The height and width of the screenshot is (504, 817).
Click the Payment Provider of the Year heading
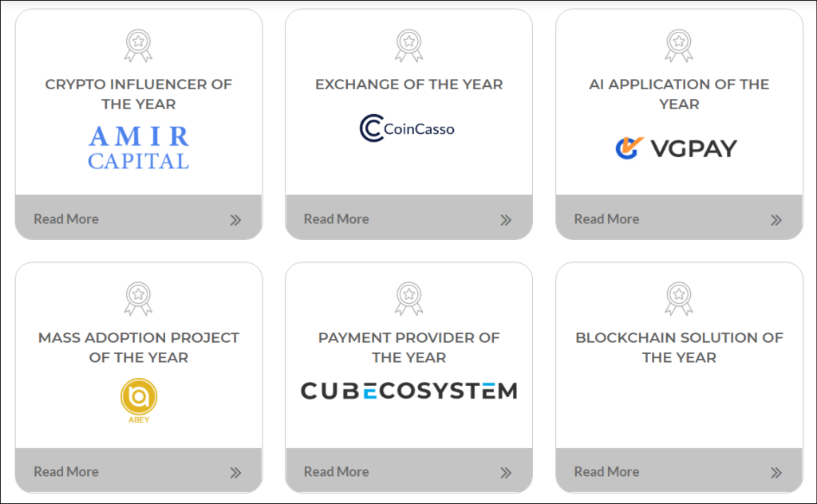[x=409, y=347]
